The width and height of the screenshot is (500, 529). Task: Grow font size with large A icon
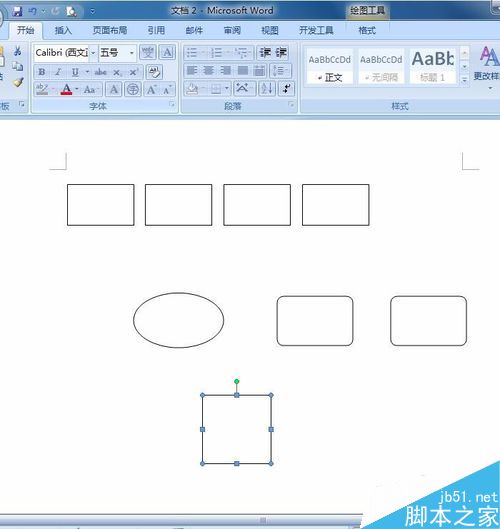point(151,90)
